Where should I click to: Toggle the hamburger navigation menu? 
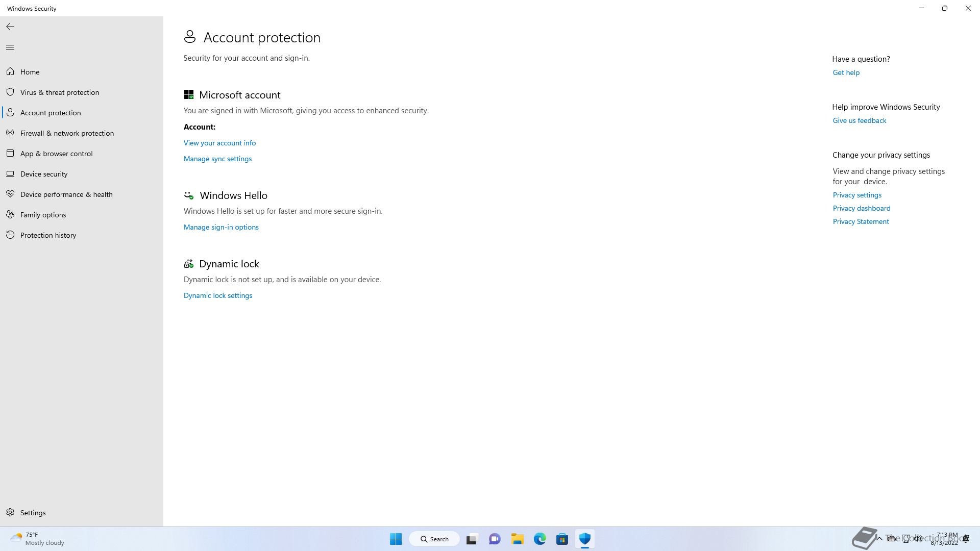10,47
